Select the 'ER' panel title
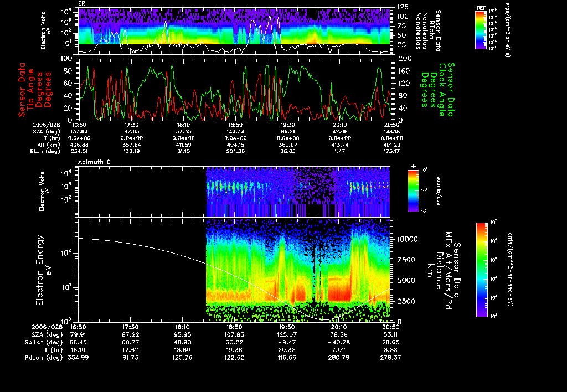 click(82, 4)
